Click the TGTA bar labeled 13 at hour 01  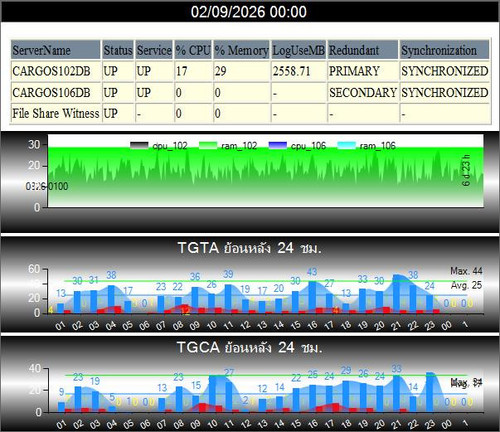pos(60,308)
